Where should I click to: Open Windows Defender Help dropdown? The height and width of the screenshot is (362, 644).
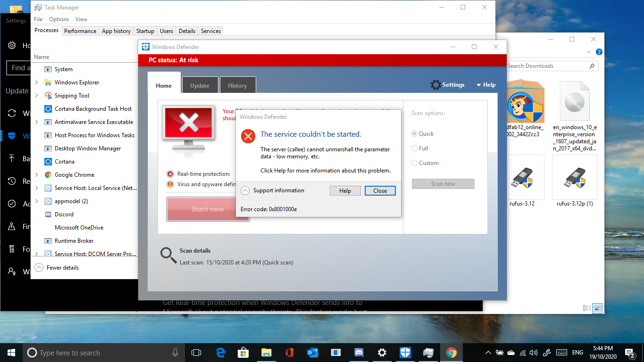click(485, 85)
